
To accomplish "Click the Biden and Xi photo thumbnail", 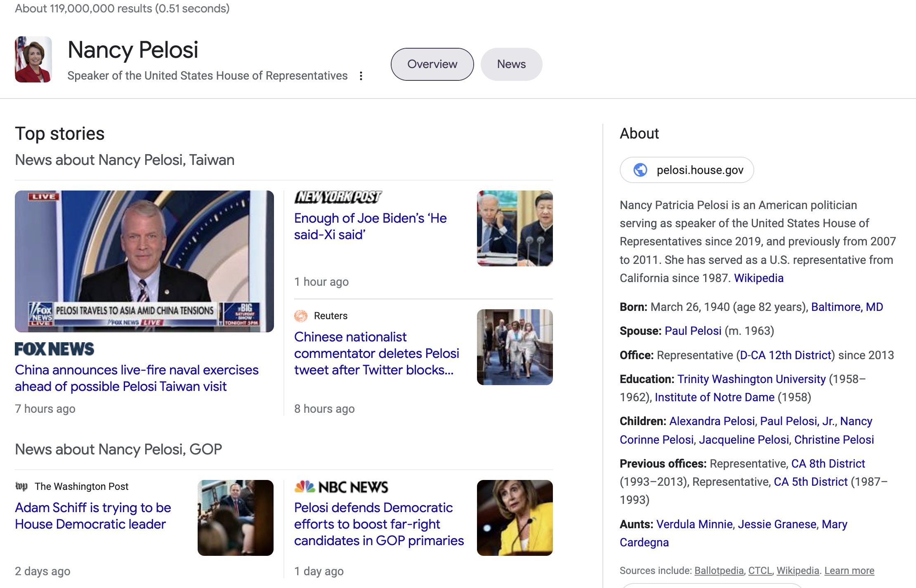I will point(515,228).
